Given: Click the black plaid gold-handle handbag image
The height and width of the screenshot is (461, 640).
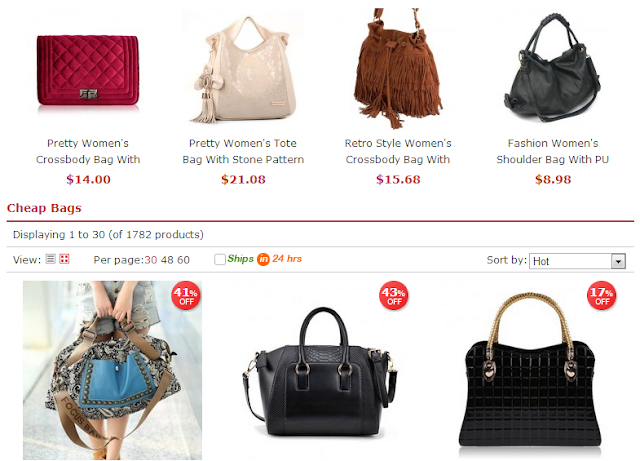Looking at the screenshot, I should tap(530, 370).
